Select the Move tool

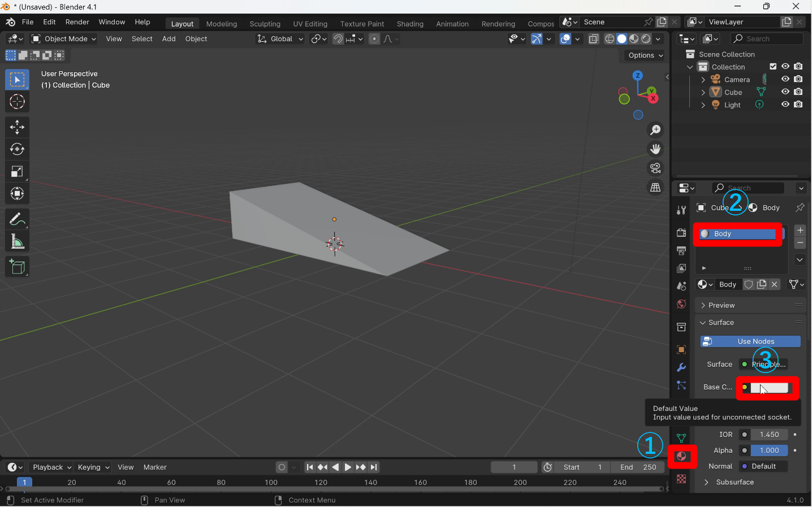pos(17,127)
